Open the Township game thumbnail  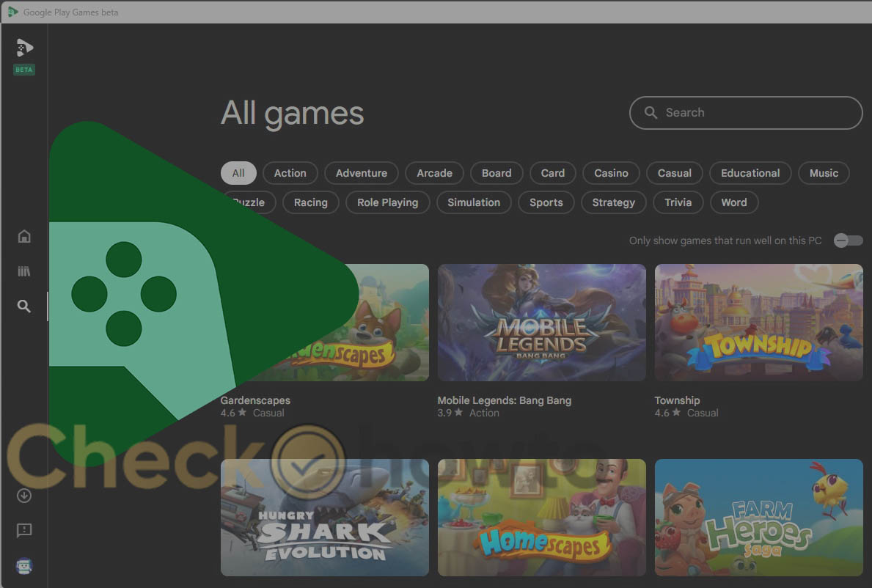[758, 323]
